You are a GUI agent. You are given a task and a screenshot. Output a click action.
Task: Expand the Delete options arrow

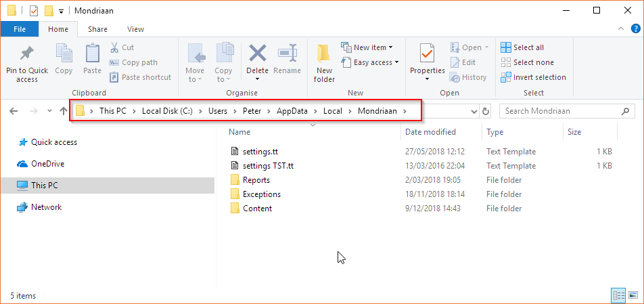click(x=258, y=79)
